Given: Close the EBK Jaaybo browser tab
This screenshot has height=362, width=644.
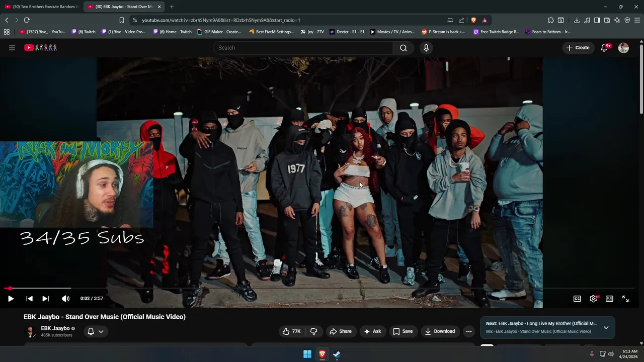Looking at the screenshot, I should point(159,7).
